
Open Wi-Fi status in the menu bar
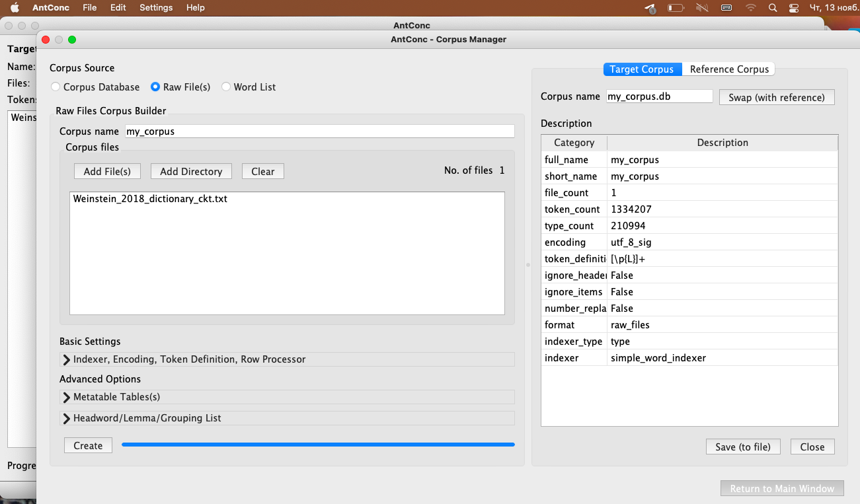pos(750,8)
